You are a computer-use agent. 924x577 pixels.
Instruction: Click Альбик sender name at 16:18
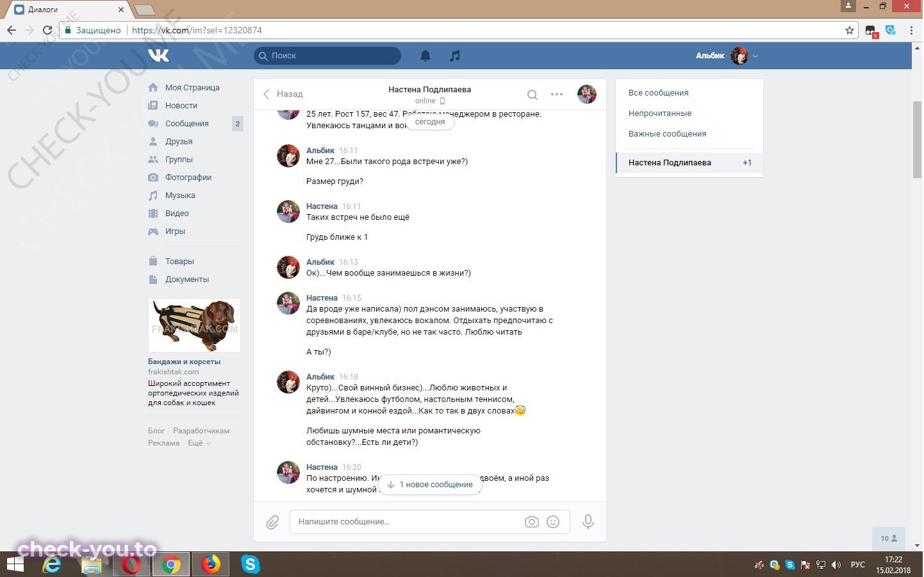click(x=320, y=377)
